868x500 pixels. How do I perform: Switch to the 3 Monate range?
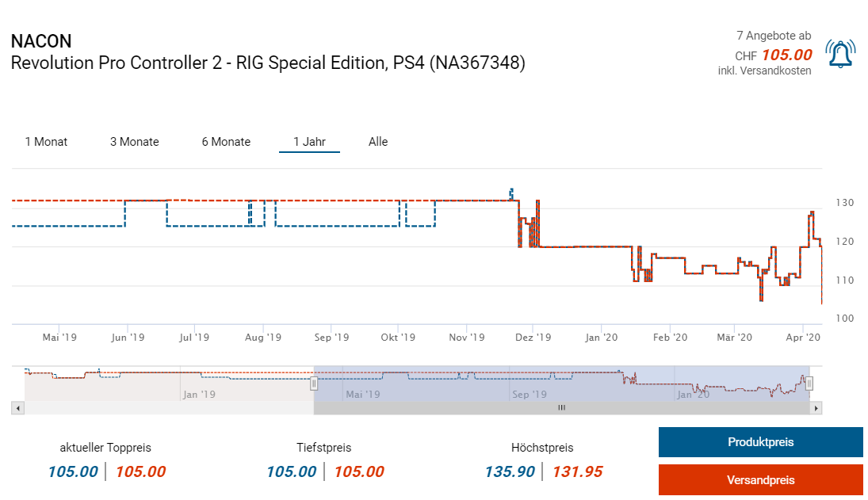pyautogui.click(x=134, y=142)
